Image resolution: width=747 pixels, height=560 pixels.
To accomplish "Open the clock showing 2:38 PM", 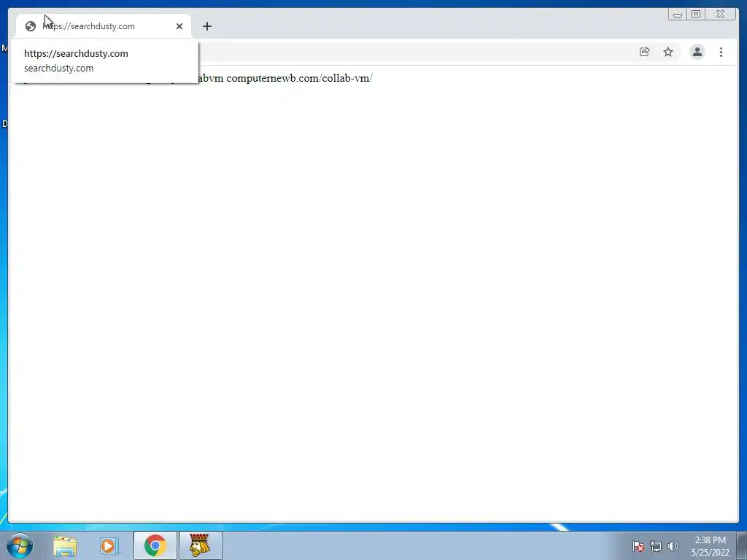I will pos(710,546).
